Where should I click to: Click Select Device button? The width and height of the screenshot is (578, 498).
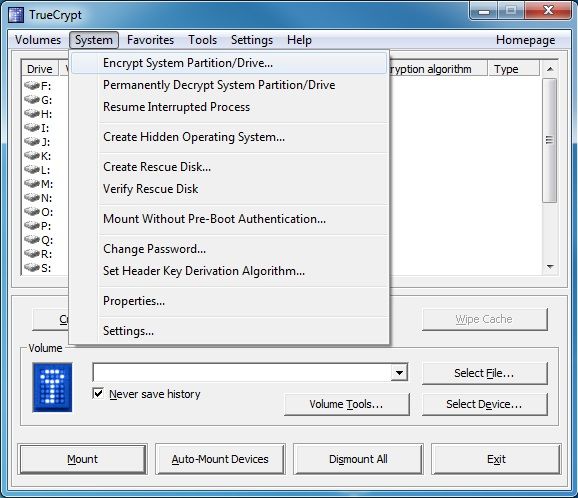tap(484, 404)
